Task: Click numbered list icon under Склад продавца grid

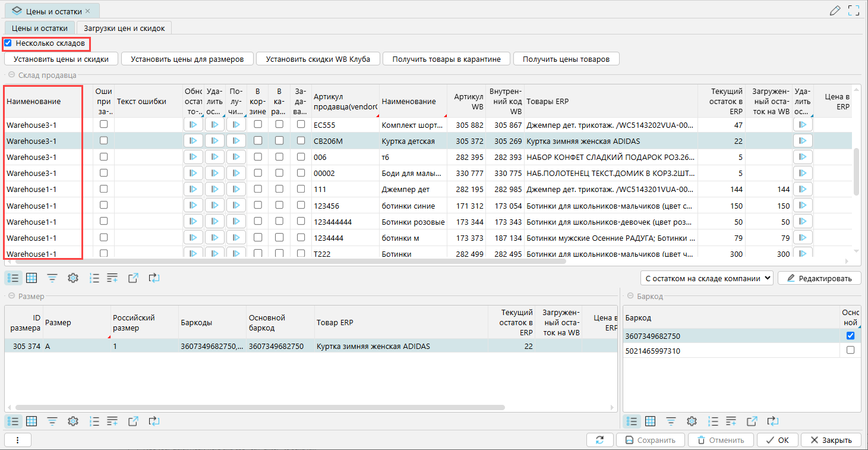Action: 94,278
